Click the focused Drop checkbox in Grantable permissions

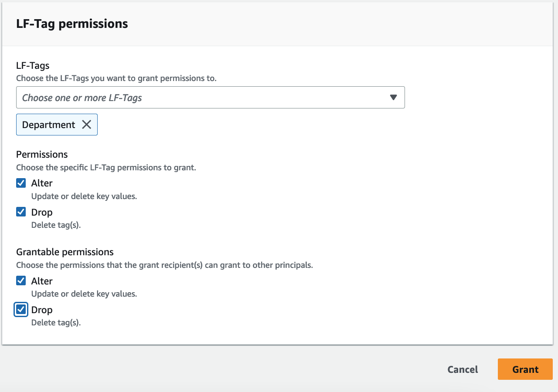click(x=21, y=309)
